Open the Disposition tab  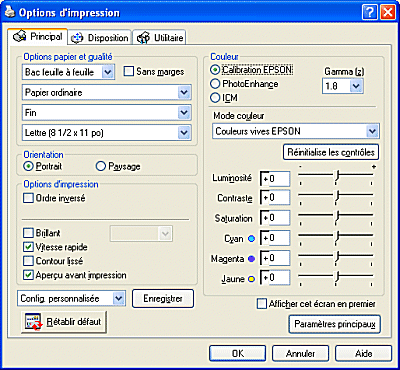coord(100,38)
